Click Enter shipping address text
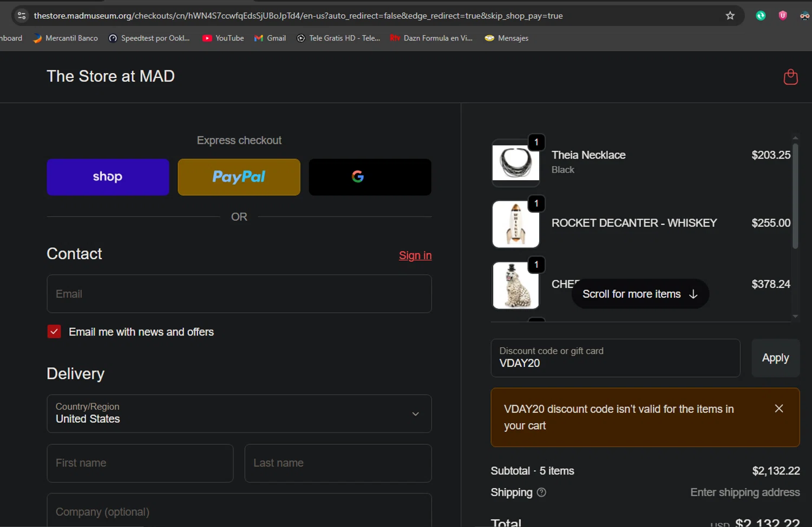 point(745,492)
